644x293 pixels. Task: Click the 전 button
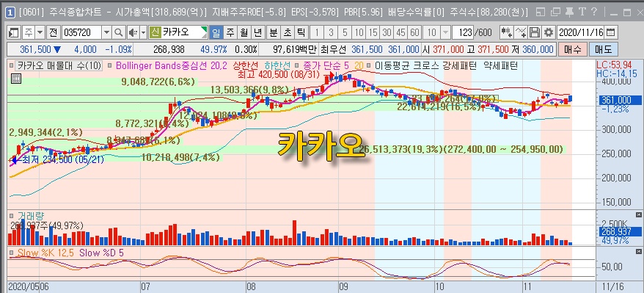pyautogui.click(x=53, y=32)
